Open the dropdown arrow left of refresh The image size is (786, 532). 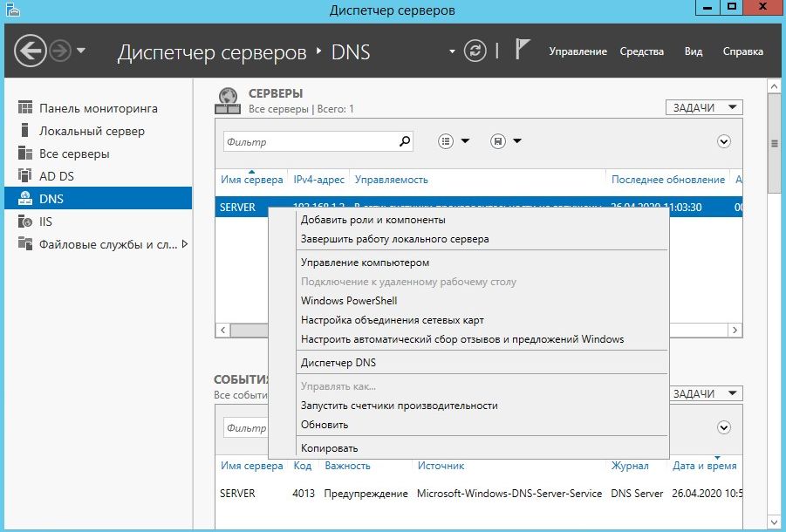[452, 51]
